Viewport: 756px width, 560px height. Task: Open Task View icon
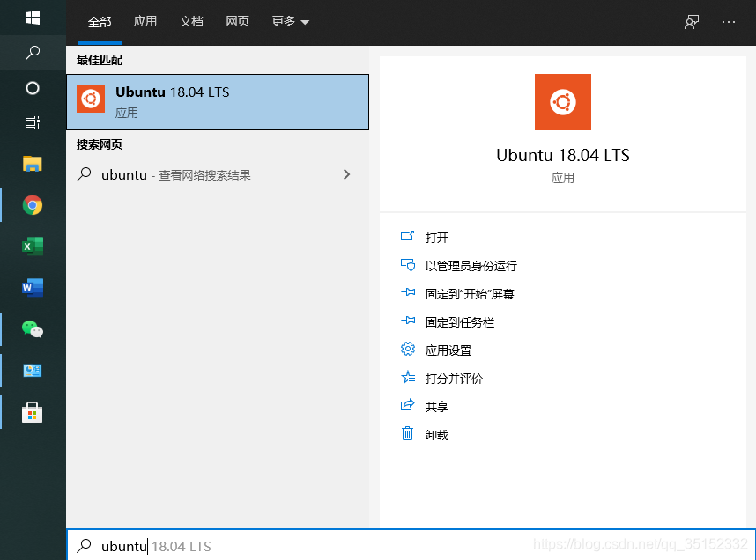point(33,123)
